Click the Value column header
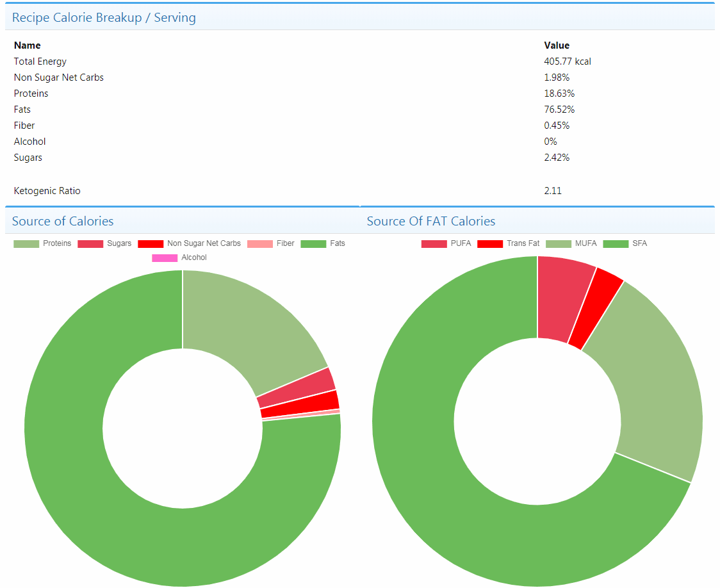This screenshot has height=588, width=720. click(x=557, y=45)
